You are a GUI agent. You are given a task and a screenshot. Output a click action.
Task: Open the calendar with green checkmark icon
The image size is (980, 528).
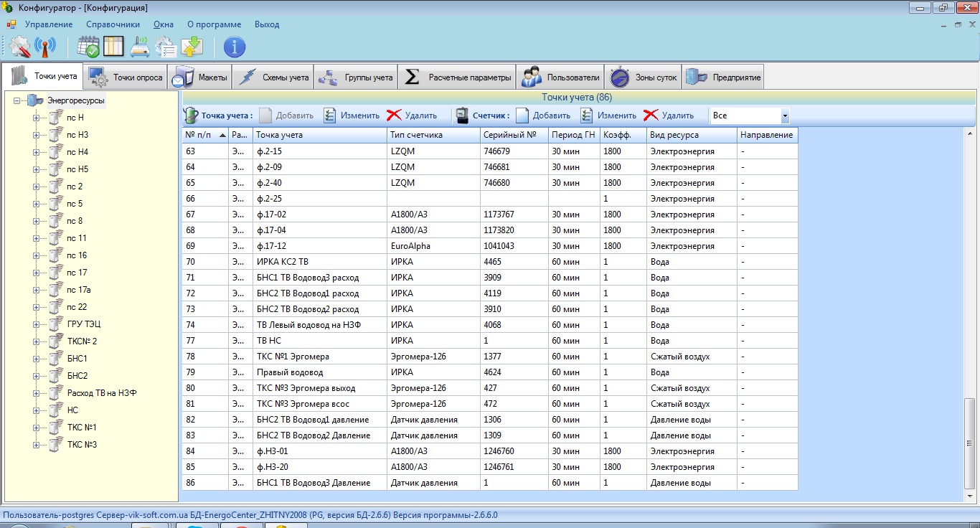[x=88, y=47]
